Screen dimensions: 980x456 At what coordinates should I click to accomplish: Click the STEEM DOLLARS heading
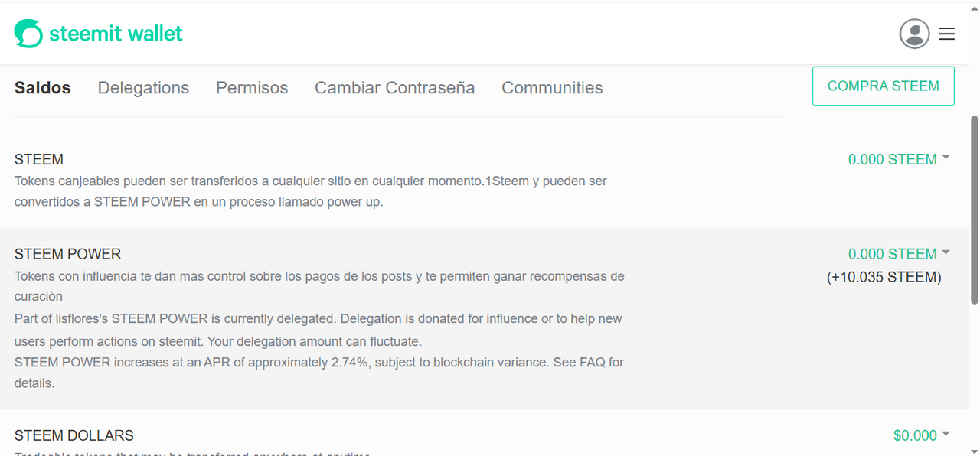(74, 435)
